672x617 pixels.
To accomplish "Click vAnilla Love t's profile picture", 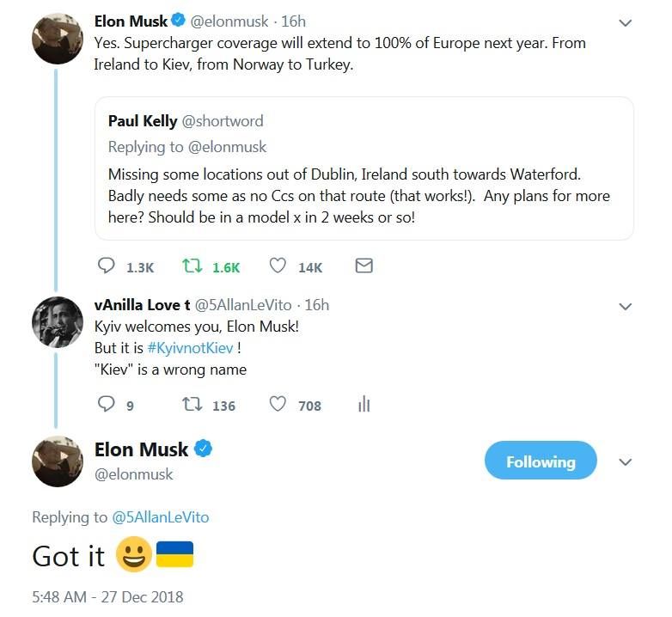I will tap(58, 321).
